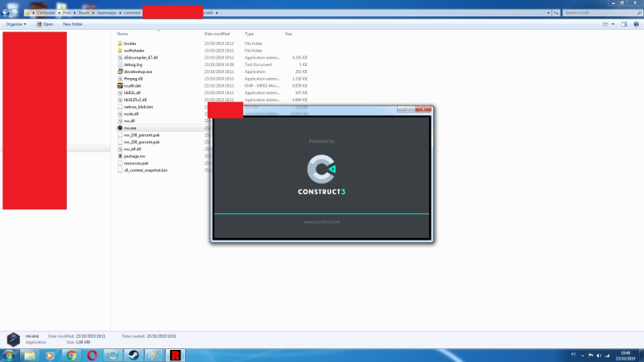Click the teal loading progress bar
The image size is (644, 362).
(321, 213)
